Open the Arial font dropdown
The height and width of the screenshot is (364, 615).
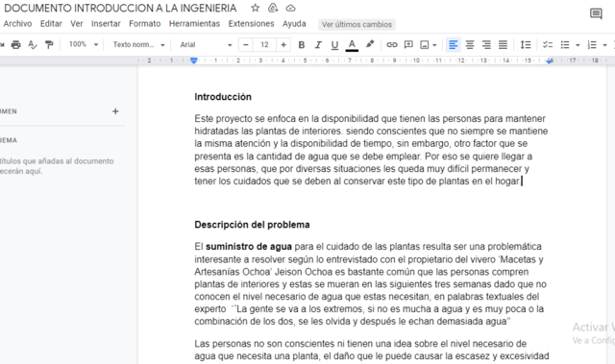coord(206,45)
